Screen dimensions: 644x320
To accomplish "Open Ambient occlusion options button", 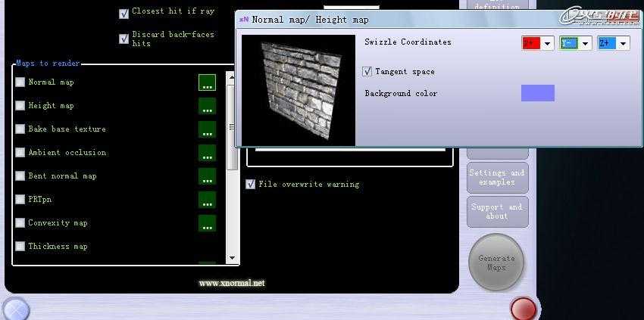I will pos(207,153).
